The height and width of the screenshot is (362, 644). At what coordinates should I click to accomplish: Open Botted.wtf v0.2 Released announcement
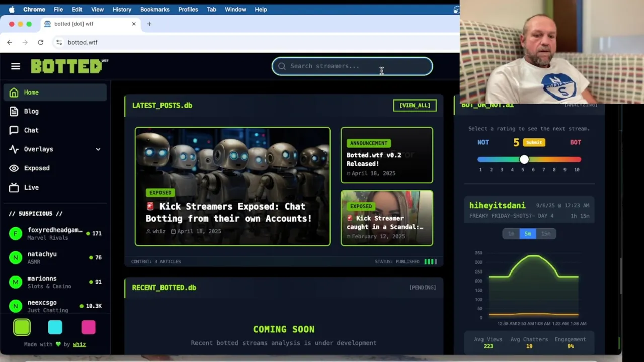pyautogui.click(x=387, y=155)
